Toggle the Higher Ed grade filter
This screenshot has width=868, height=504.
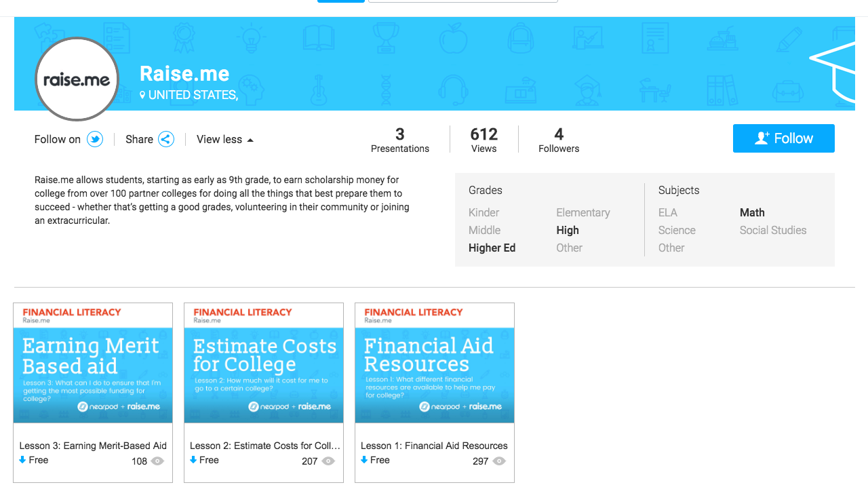point(492,248)
